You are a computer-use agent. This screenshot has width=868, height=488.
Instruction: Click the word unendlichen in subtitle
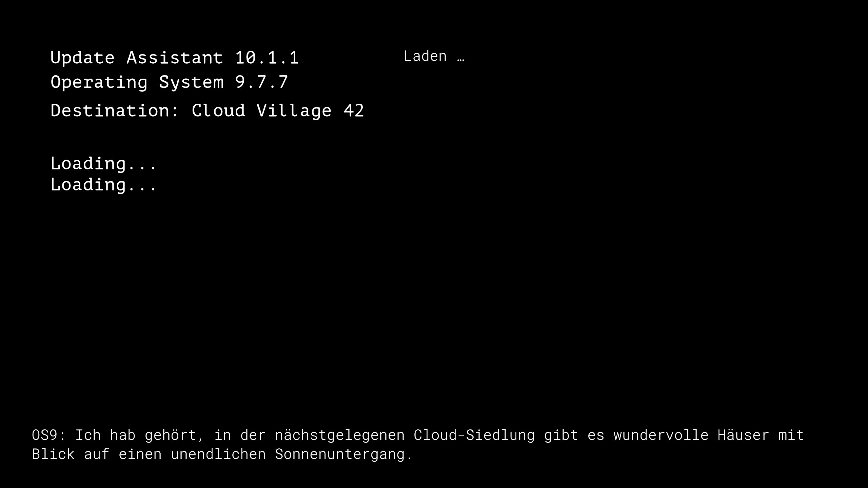(x=218, y=454)
